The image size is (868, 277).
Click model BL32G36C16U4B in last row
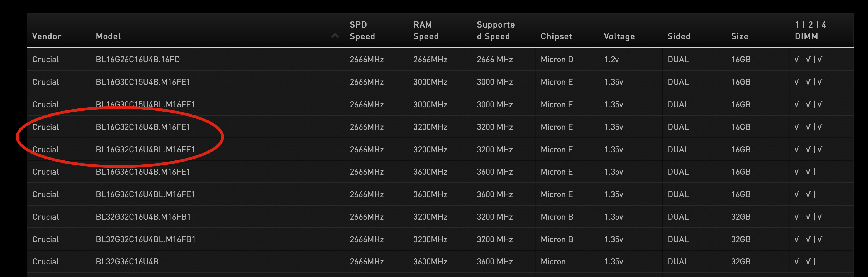[127, 261]
